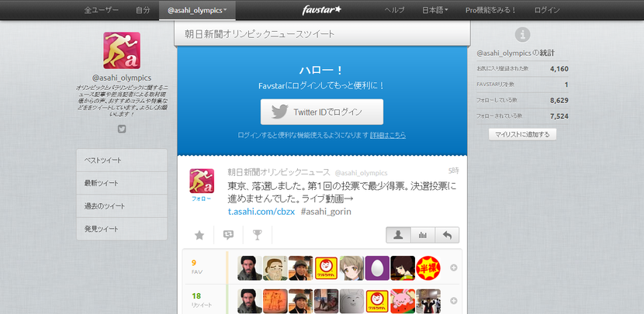The width and height of the screenshot is (644, 314).
Task: Click the small Twitter bird icon under the profile bio
Action: (122, 129)
